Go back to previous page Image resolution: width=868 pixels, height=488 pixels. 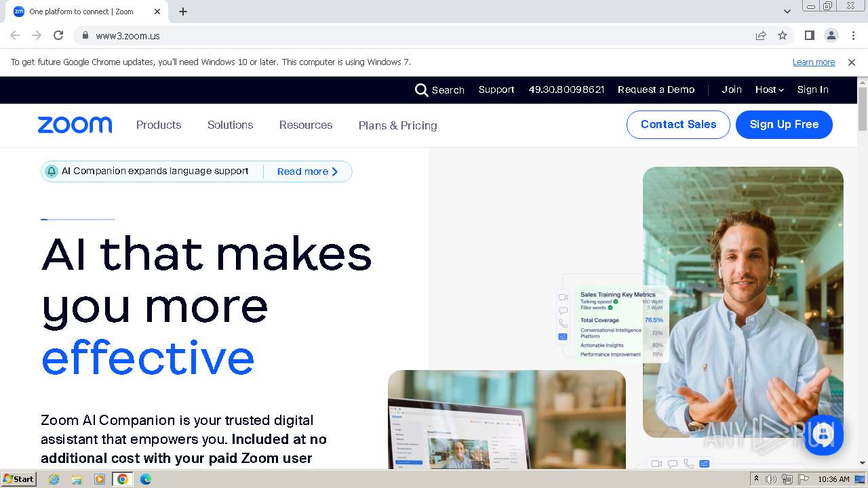click(x=15, y=35)
